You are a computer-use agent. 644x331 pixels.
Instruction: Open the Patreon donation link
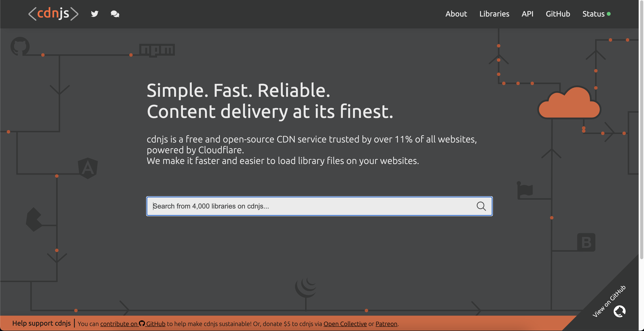(x=386, y=324)
